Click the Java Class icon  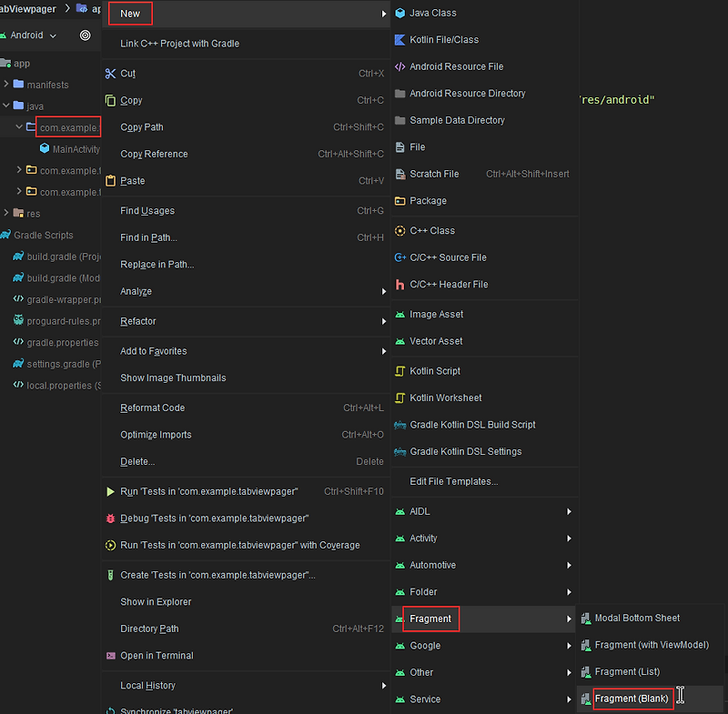tap(400, 13)
